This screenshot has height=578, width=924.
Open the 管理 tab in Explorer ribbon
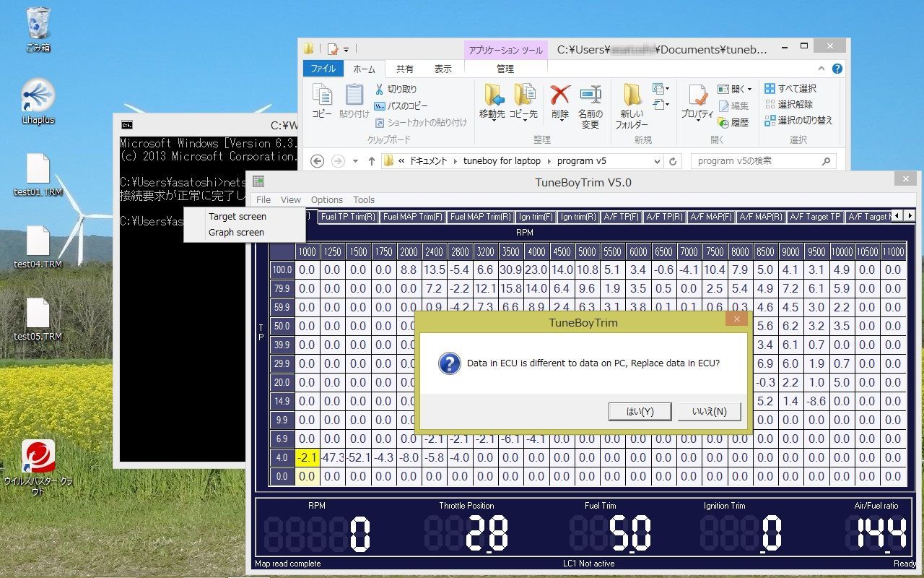click(x=505, y=69)
